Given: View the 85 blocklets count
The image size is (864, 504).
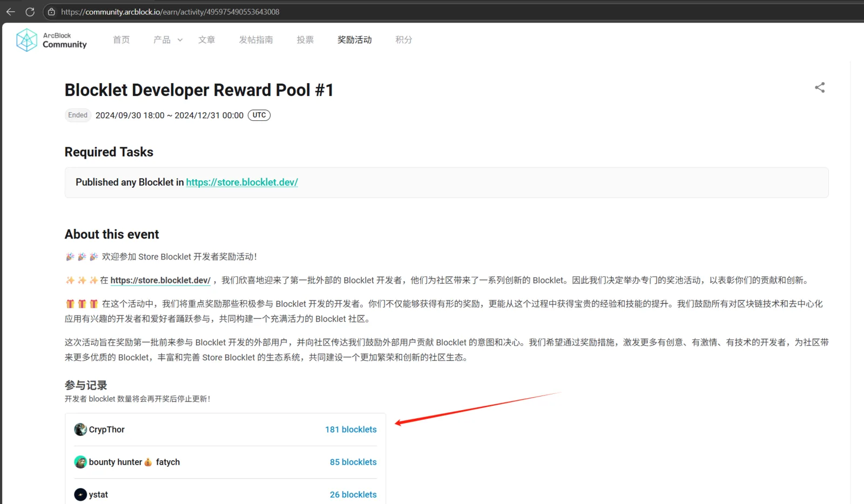Looking at the screenshot, I should [x=353, y=462].
